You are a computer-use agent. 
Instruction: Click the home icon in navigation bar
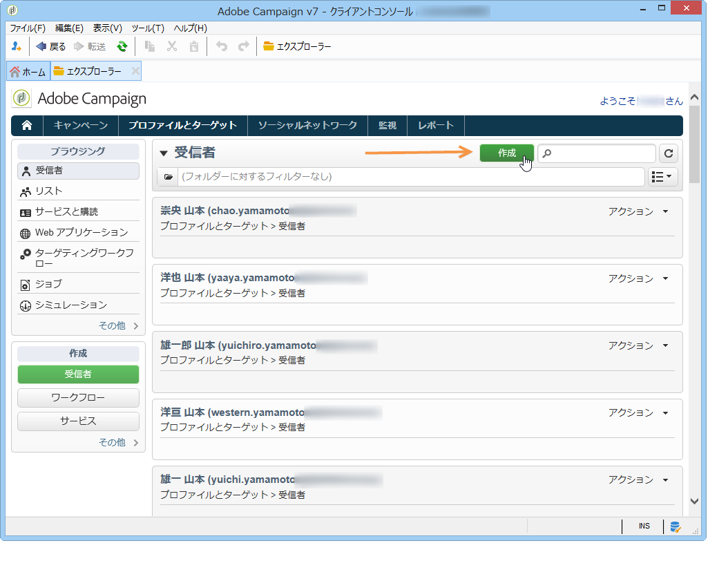[x=27, y=125]
